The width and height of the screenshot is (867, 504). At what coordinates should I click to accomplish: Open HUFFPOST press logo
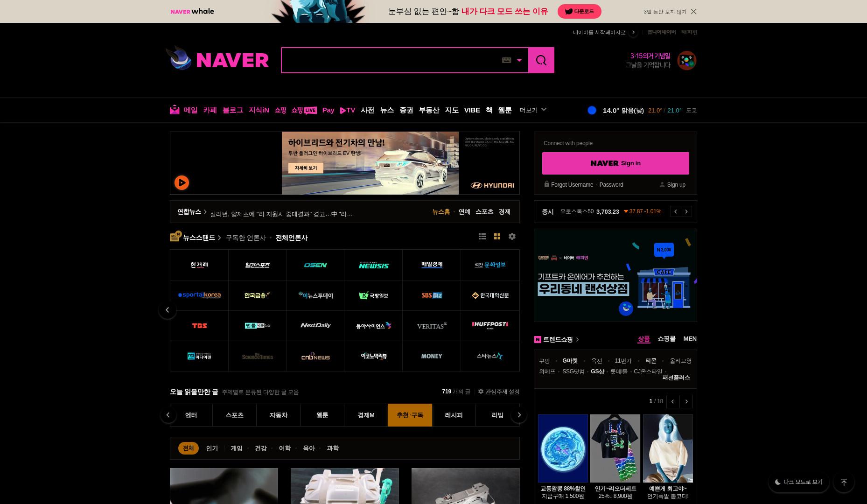coord(490,326)
